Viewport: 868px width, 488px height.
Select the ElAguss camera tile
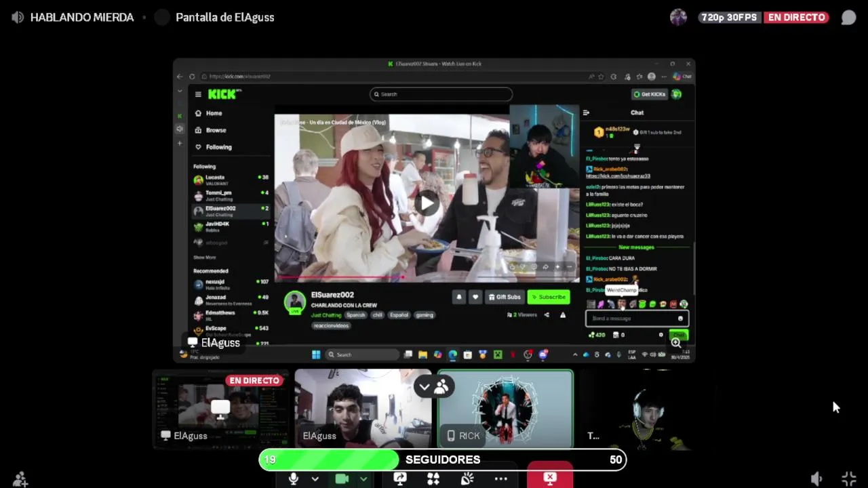tap(363, 409)
